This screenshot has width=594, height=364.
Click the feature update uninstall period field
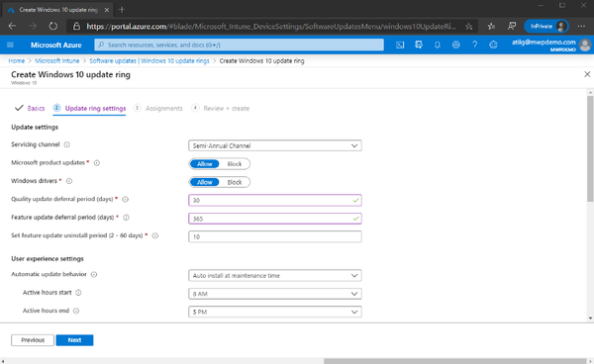pos(275,236)
